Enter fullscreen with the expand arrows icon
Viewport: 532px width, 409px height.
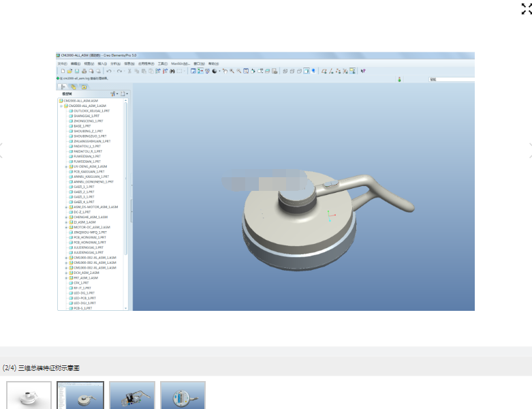527,8
